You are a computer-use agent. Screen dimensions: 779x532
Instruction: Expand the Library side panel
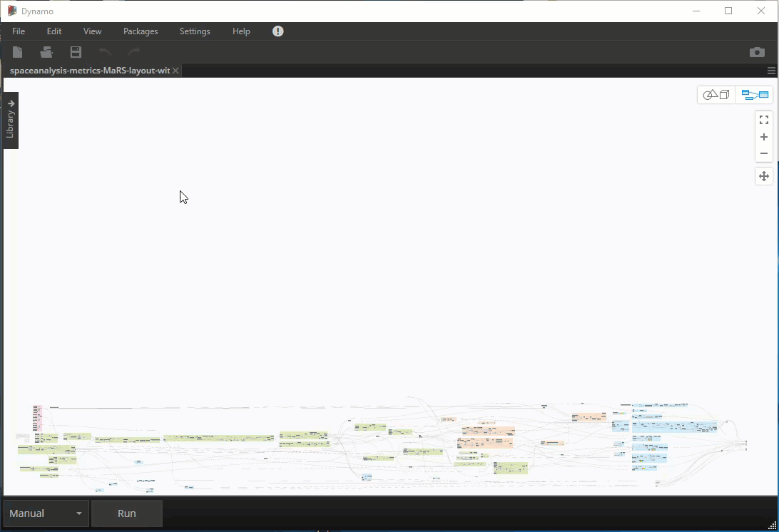(11, 120)
